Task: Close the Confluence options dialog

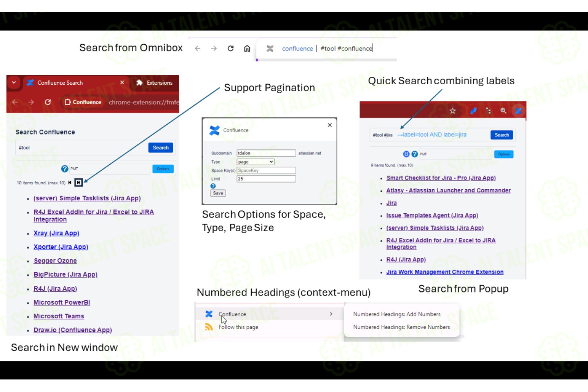Action: (x=330, y=125)
